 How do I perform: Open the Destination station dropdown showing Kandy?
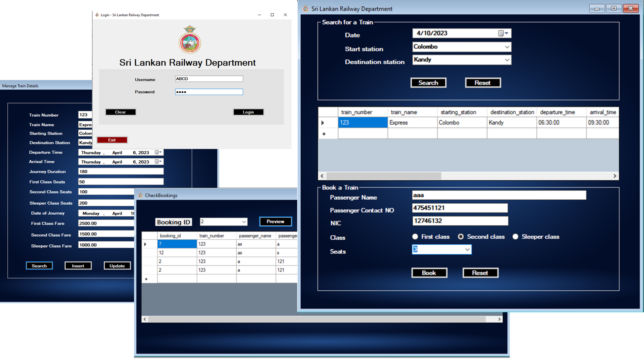tap(507, 60)
